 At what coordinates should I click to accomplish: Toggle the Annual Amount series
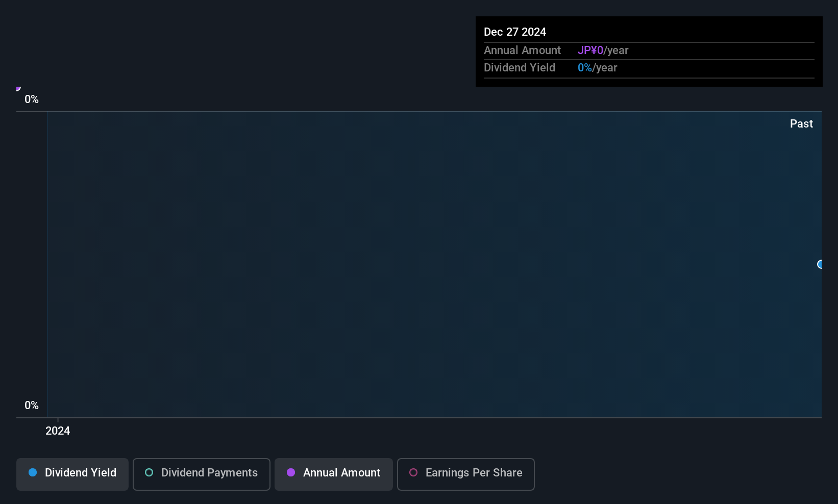[334, 474]
